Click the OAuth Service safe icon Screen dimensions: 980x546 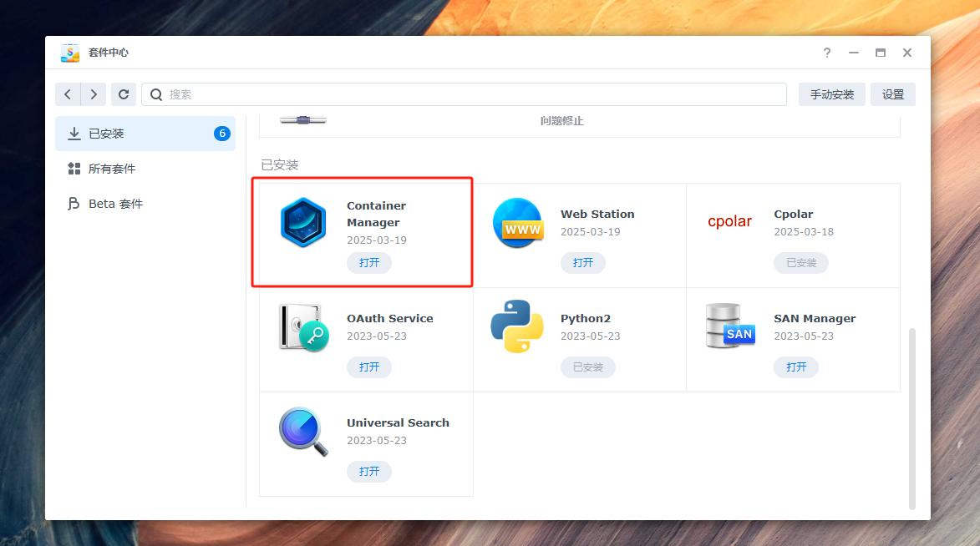click(x=302, y=326)
